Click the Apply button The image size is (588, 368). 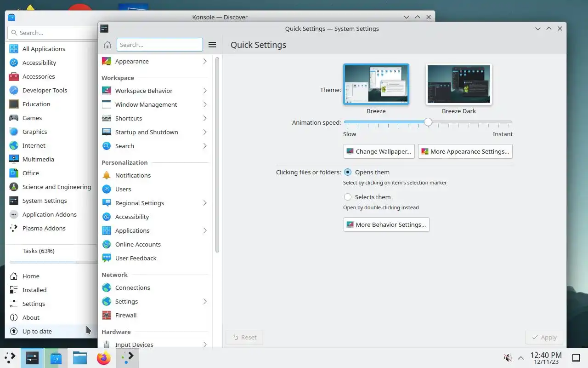544,337
